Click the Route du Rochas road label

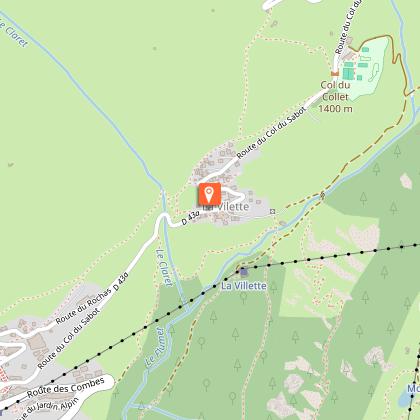point(83,306)
